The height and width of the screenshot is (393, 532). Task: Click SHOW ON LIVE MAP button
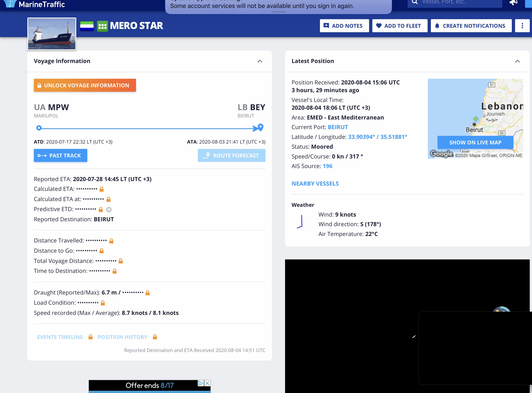coord(475,142)
